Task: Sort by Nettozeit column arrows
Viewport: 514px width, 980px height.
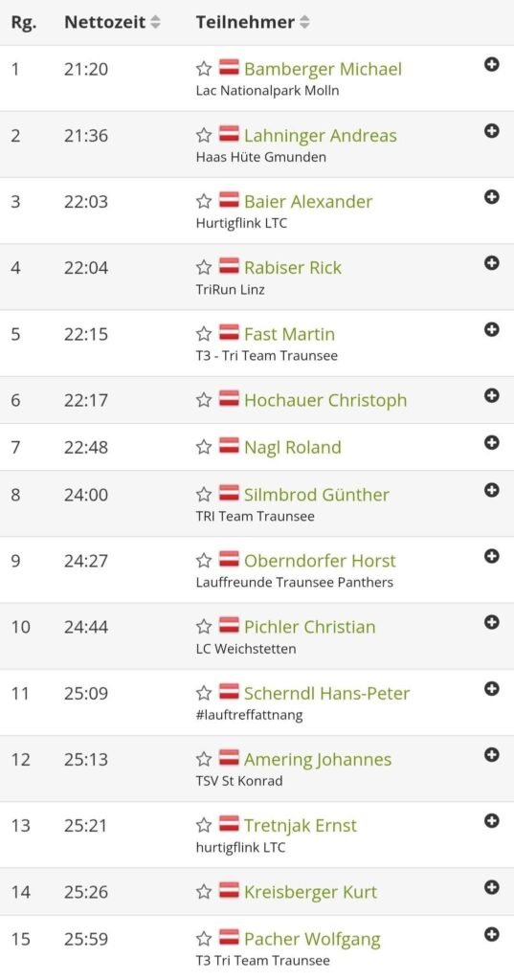Action: tap(155, 23)
